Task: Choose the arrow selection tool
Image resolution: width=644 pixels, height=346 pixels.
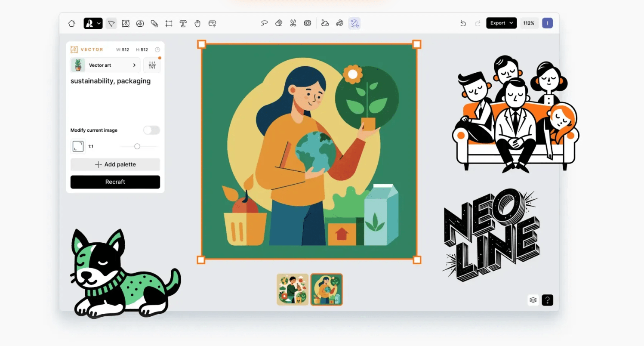Action: point(111,24)
